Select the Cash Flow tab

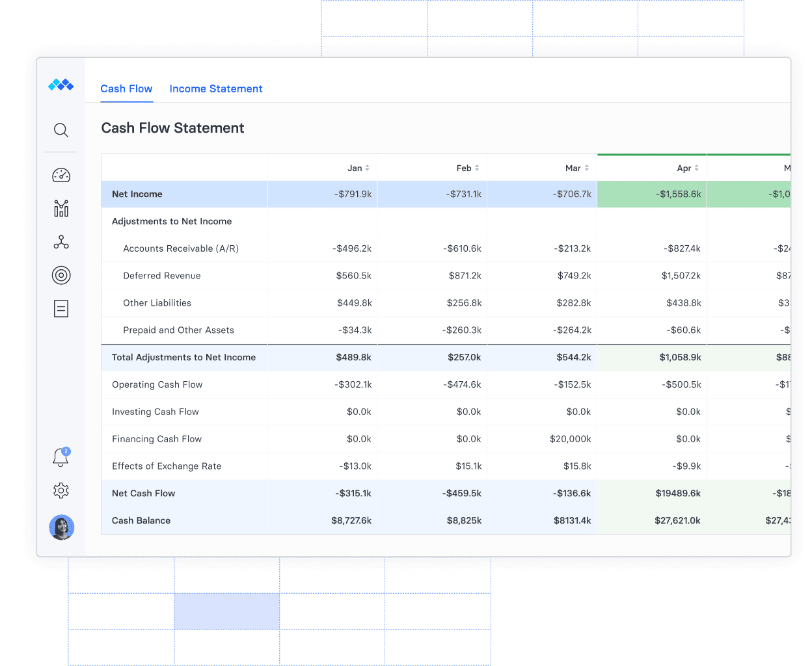126,88
